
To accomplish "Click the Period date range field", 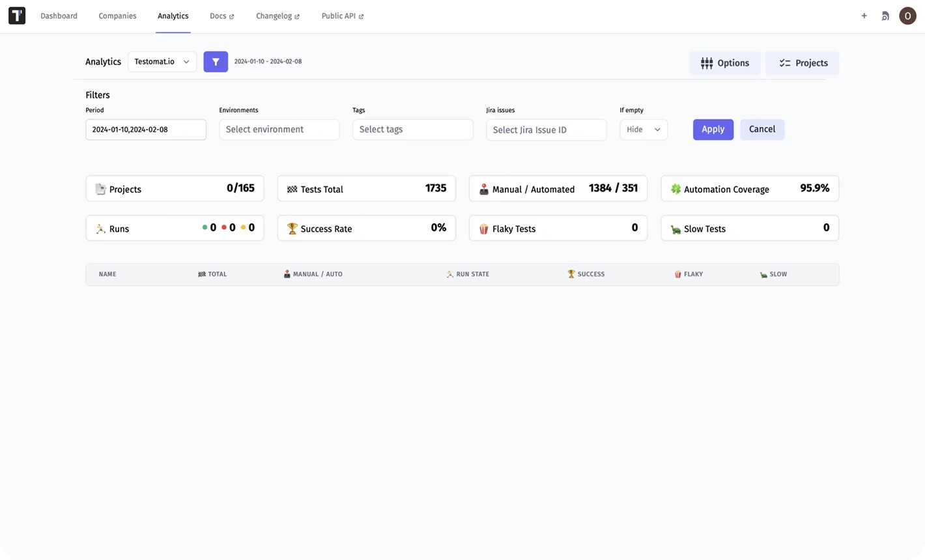I will coord(145,130).
